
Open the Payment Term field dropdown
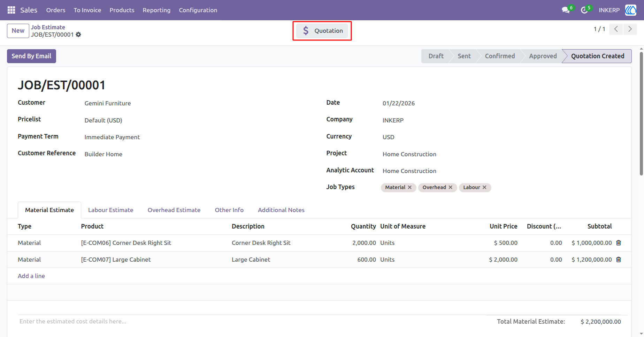coord(112,137)
